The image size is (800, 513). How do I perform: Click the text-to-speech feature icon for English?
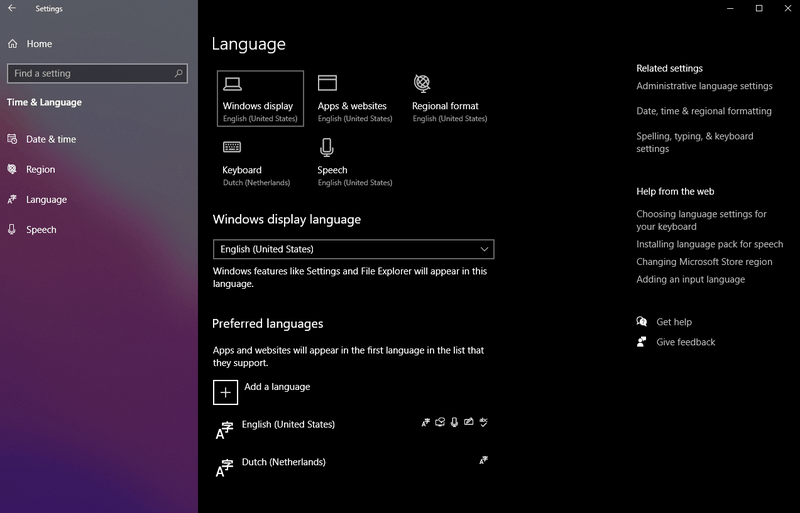(440, 422)
